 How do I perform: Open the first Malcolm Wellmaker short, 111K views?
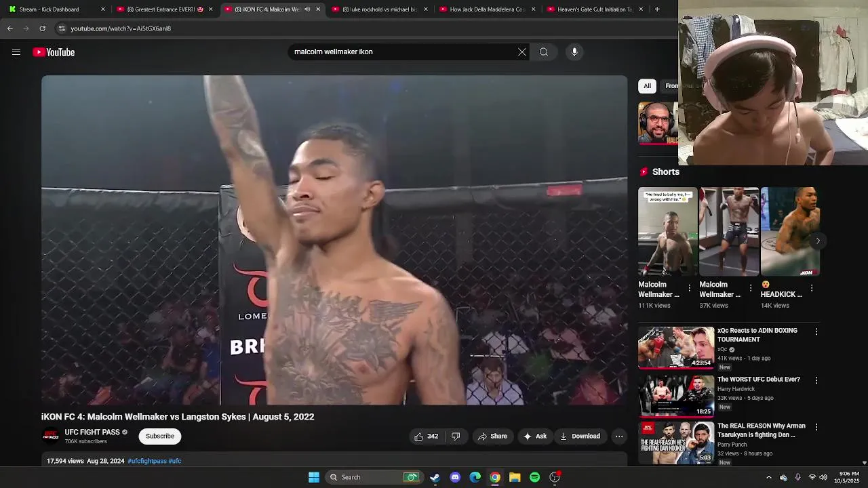[x=668, y=232]
